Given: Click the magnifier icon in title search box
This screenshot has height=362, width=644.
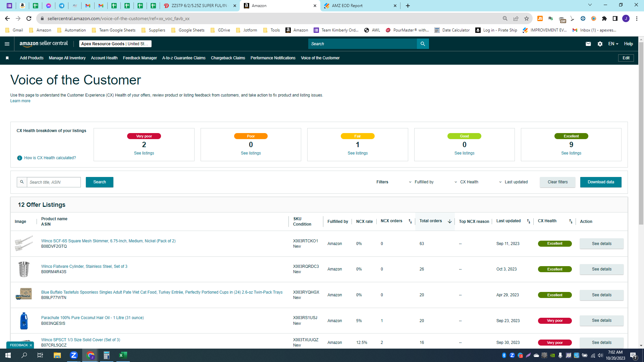Looking at the screenshot, I should tap(22, 182).
